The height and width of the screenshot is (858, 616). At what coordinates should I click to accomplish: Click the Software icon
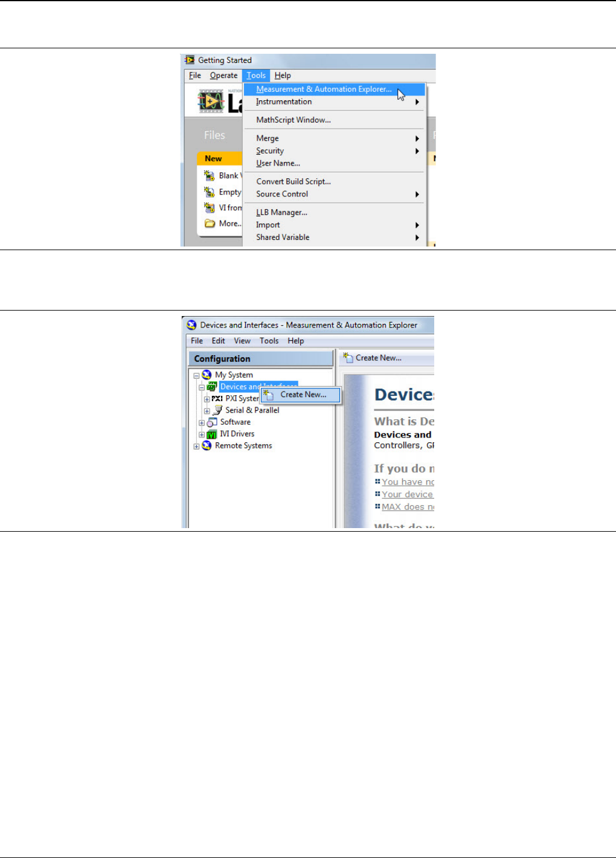click(x=212, y=422)
